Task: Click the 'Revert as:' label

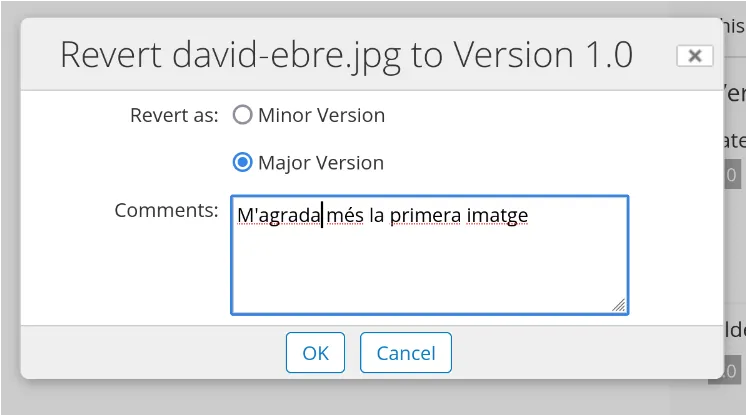Action: pos(174,115)
